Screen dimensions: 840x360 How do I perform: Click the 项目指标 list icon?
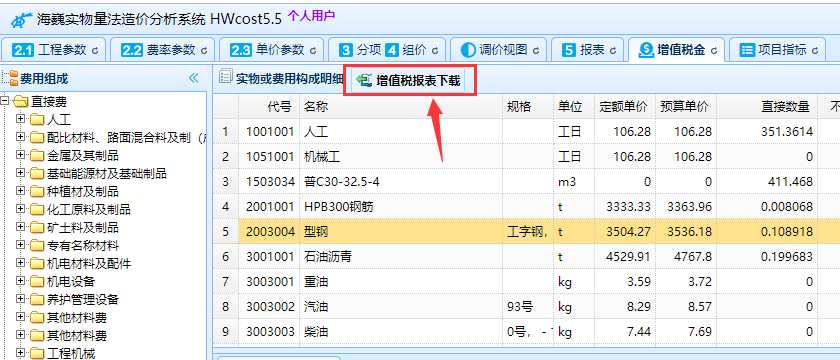747,50
